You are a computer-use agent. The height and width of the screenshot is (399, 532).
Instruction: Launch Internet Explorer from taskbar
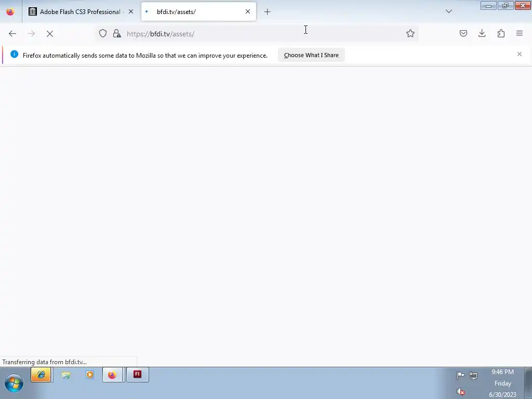(41, 375)
